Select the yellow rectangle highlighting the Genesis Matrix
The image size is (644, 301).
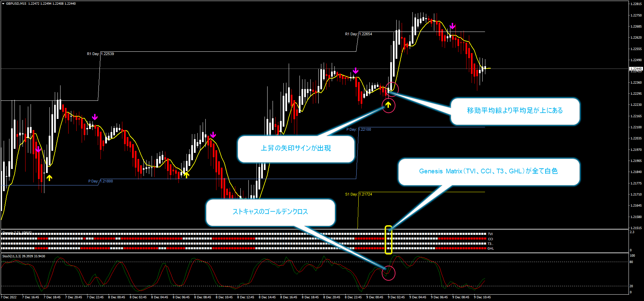pos(388,240)
